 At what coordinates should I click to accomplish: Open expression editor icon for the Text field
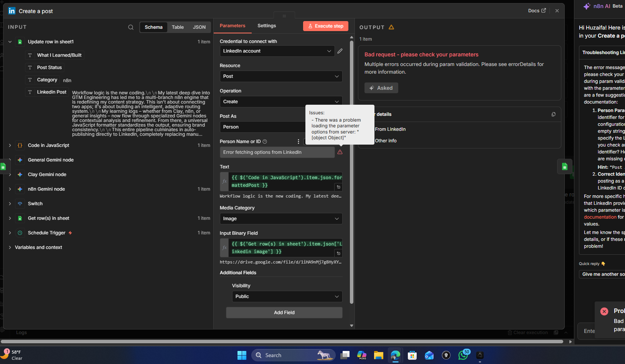coord(338,187)
